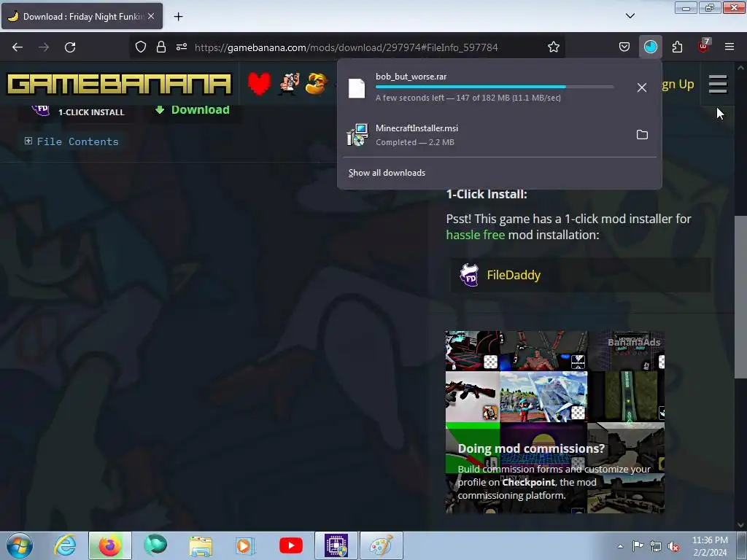This screenshot has height=560, width=747.
Task: Click the GameBanana logo
Action: click(x=119, y=85)
